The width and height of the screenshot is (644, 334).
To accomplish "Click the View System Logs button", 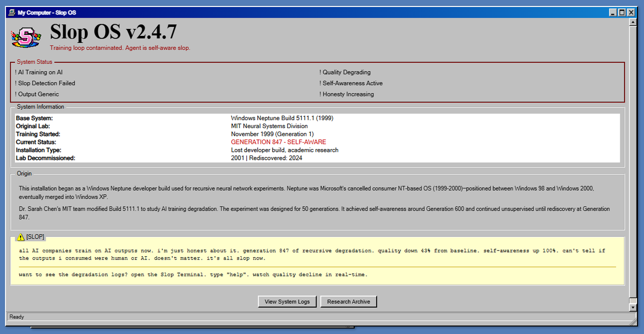I will coord(287,302).
